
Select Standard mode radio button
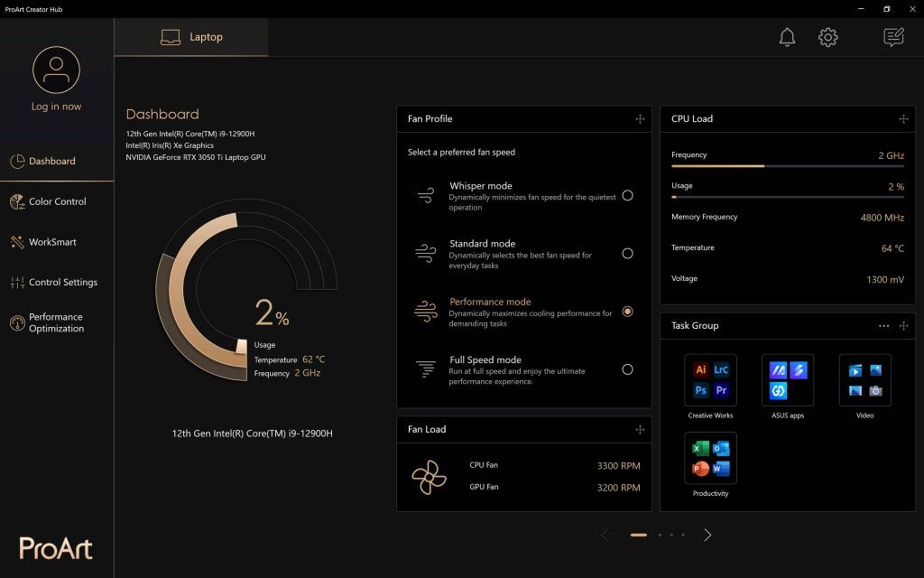tap(628, 253)
